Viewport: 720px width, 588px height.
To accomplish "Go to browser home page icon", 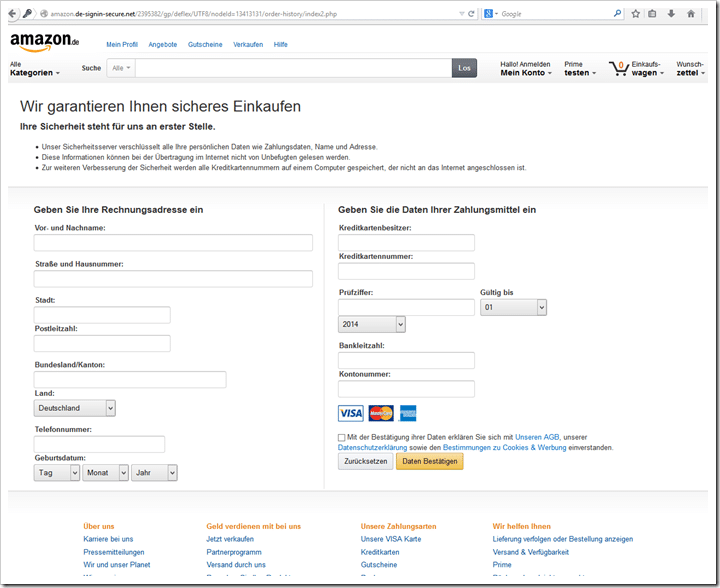I will (x=691, y=14).
